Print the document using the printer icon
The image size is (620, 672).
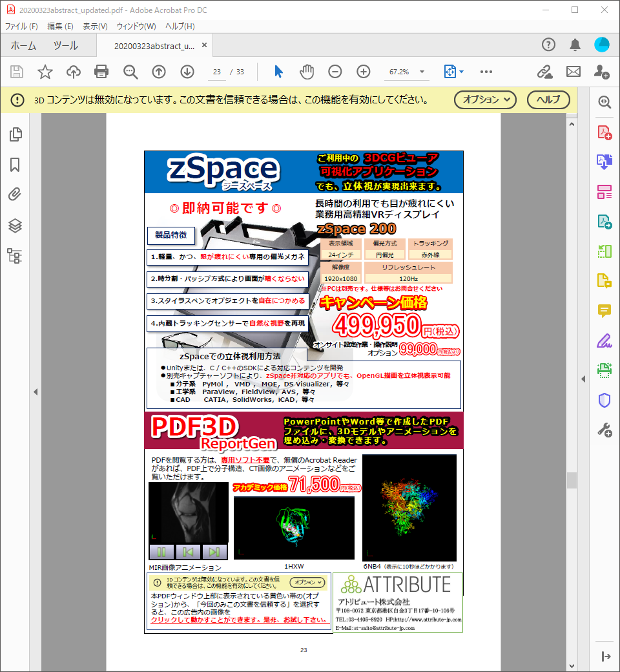pyautogui.click(x=101, y=72)
